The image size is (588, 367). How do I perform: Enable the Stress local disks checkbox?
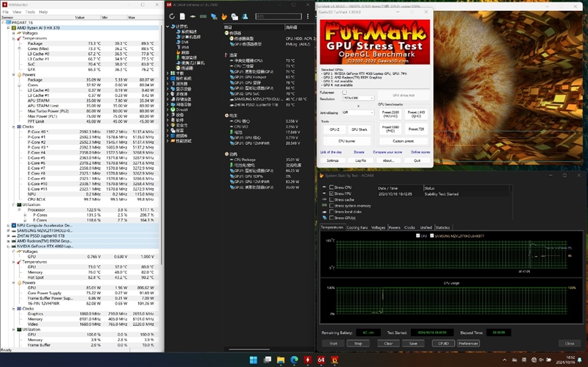pyautogui.click(x=331, y=212)
